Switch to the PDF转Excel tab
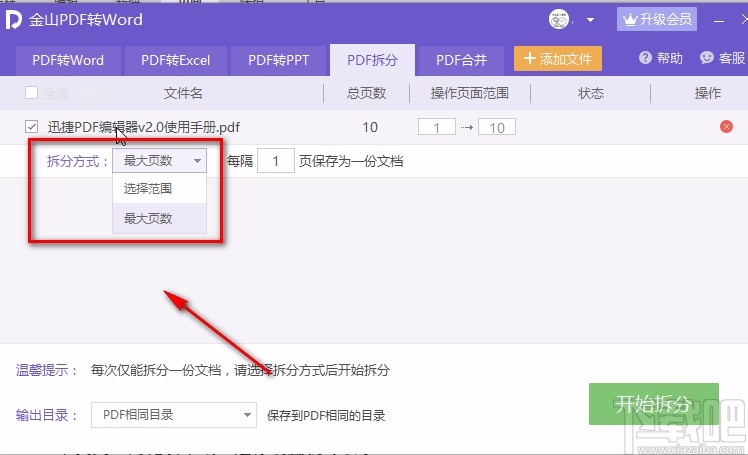The image size is (748, 455). point(175,61)
